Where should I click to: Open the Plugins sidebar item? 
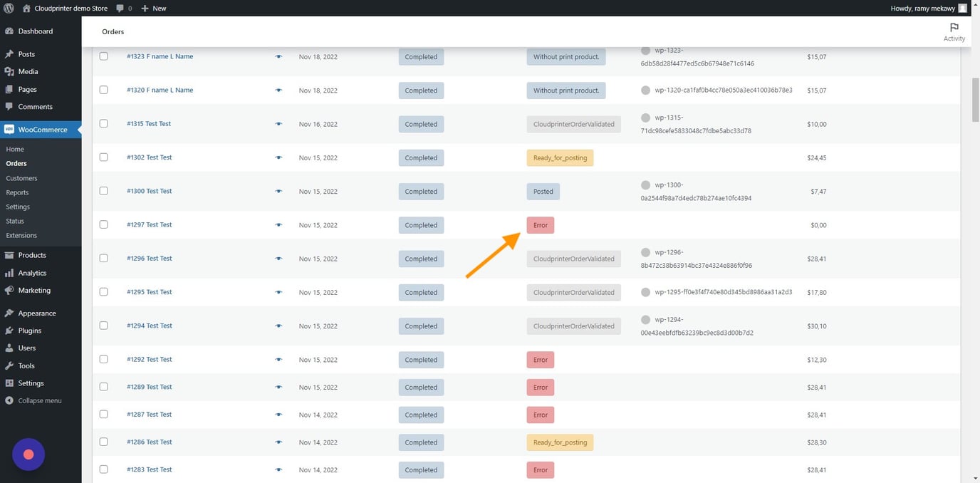[x=28, y=330]
